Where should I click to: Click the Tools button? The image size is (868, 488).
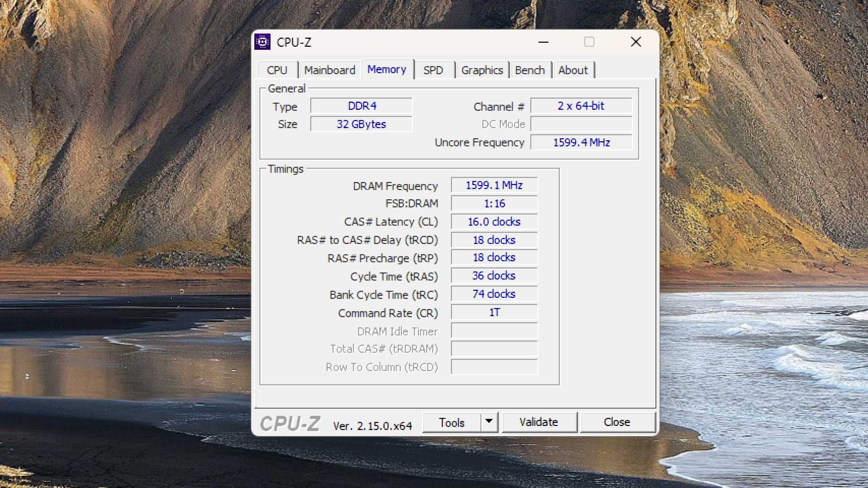point(452,422)
